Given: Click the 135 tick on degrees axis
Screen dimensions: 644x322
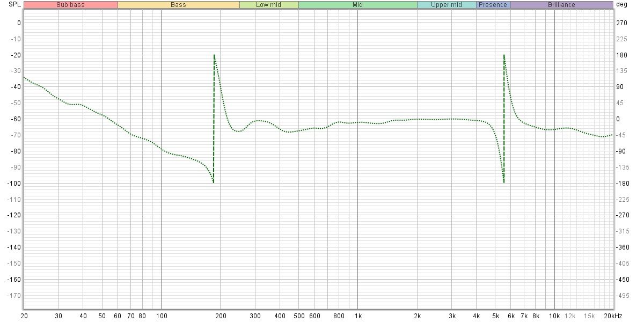Looking at the screenshot, I should (x=621, y=71).
